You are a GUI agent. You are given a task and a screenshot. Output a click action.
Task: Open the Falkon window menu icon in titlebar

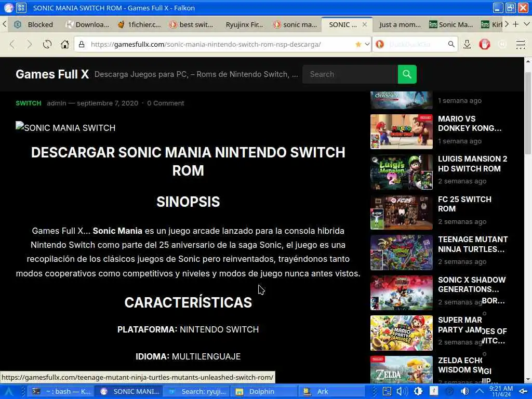9,7
